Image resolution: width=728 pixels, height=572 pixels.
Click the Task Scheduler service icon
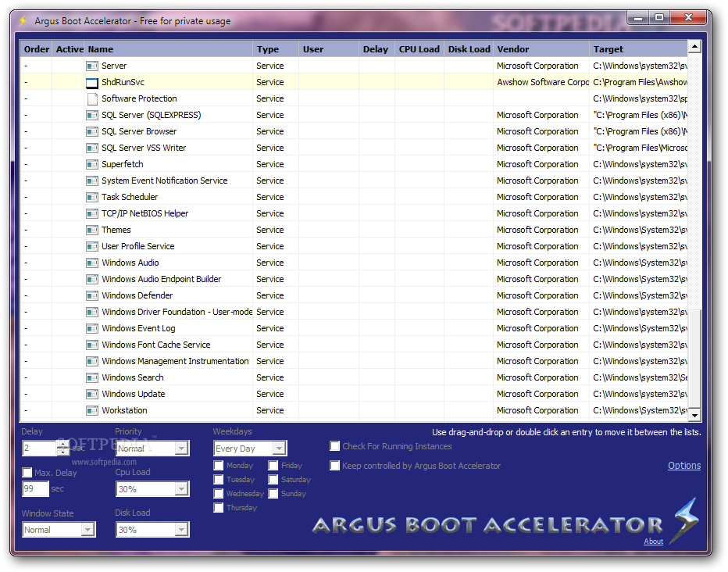click(92, 198)
